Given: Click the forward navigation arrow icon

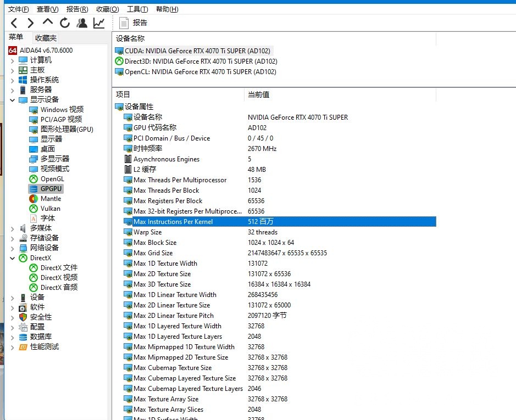Looking at the screenshot, I should click(31, 23).
